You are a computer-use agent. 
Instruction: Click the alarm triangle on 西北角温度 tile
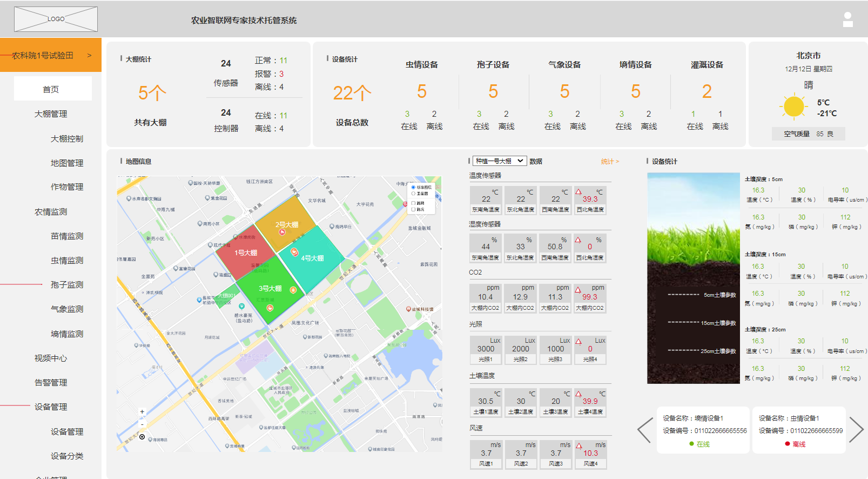[x=578, y=192]
